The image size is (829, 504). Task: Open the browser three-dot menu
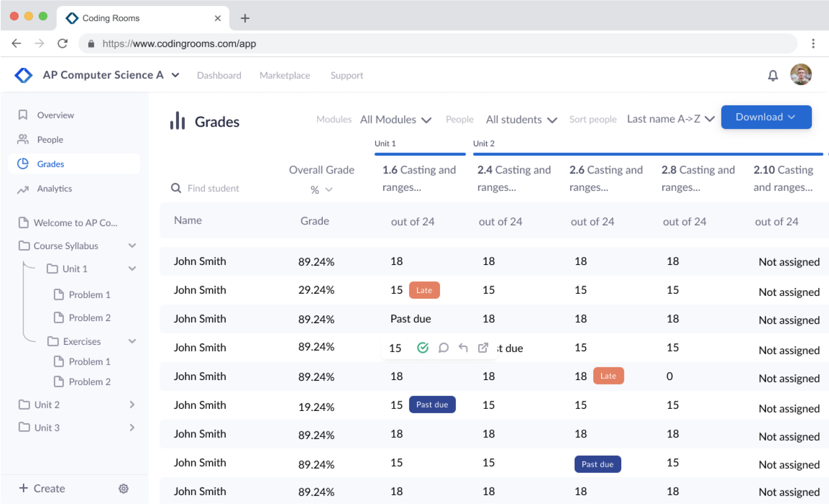click(x=813, y=43)
